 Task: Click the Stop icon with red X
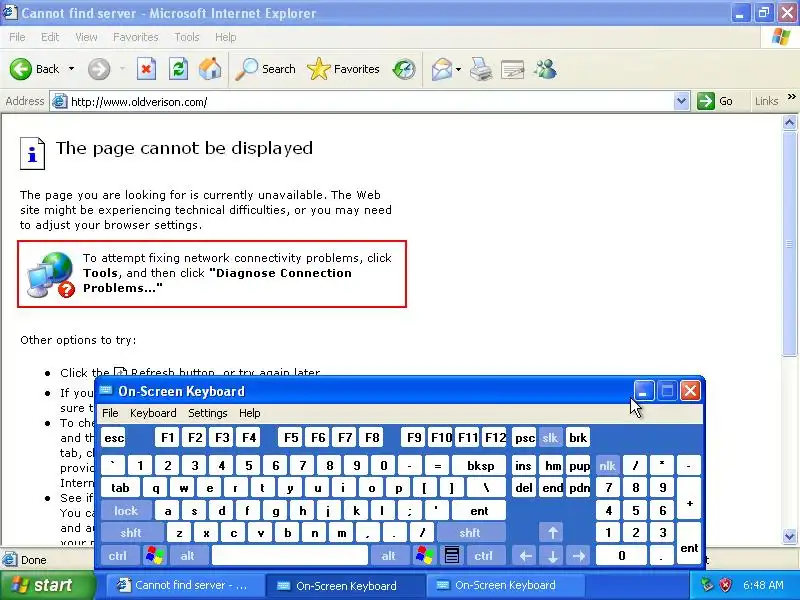click(146, 69)
